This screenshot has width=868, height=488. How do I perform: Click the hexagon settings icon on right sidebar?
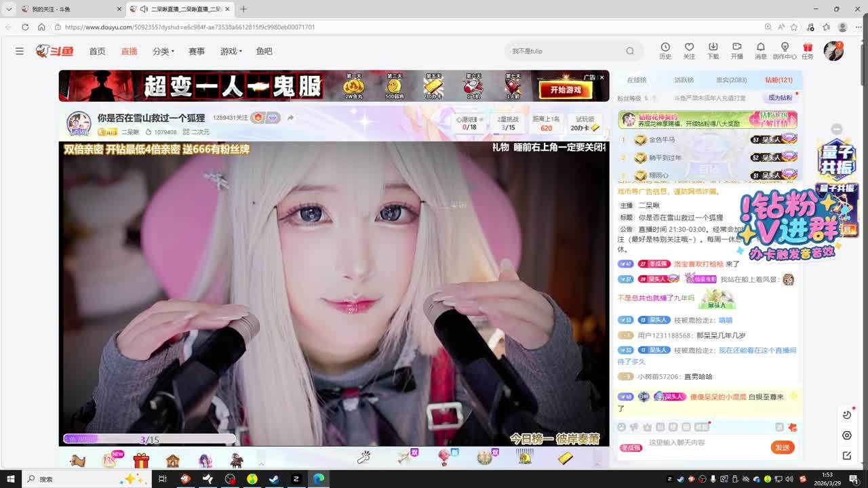click(x=847, y=435)
